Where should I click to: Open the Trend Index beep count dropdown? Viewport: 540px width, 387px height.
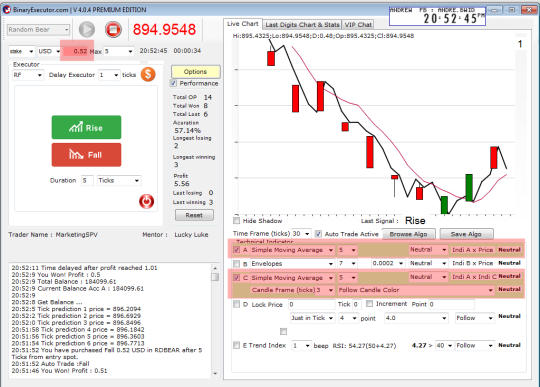[x=301, y=345]
